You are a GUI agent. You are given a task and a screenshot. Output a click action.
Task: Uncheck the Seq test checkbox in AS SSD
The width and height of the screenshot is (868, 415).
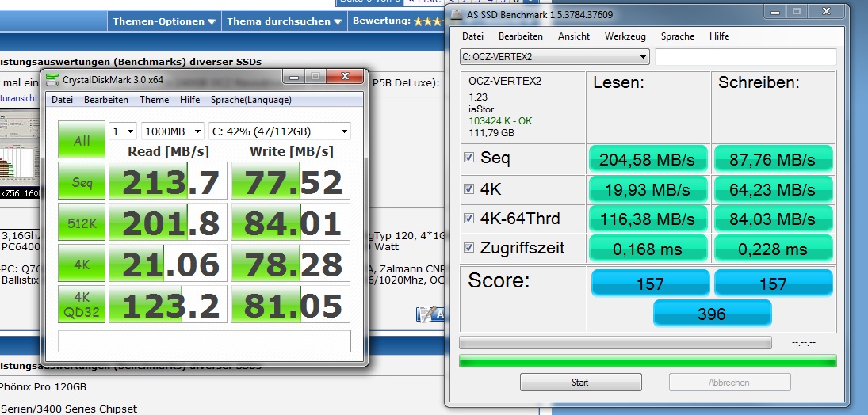(x=468, y=158)
